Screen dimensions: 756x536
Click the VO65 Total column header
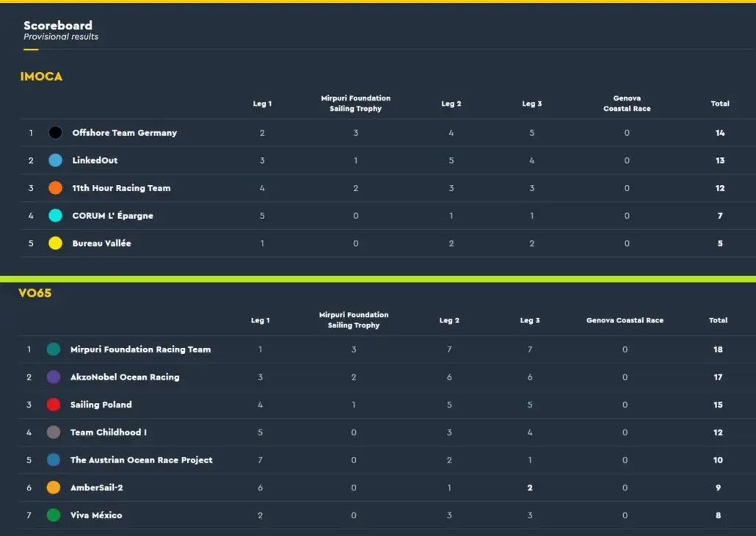click(718, 320)
